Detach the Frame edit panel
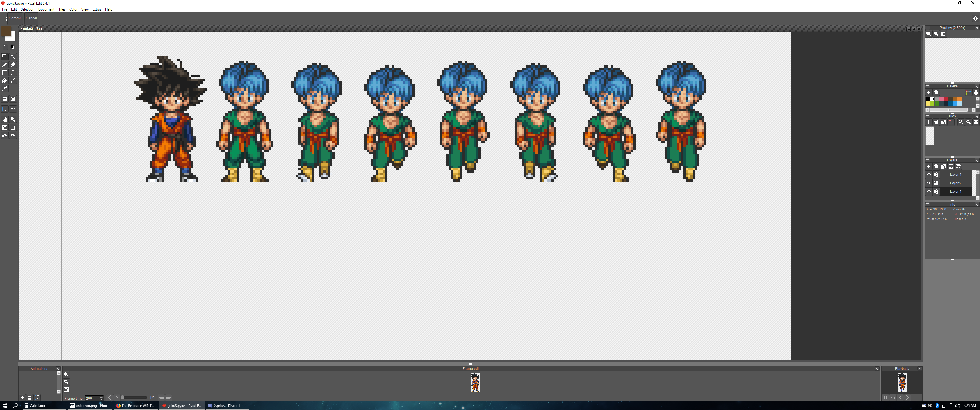This screenshot has height=410, width=980. (x=877, y=369)
